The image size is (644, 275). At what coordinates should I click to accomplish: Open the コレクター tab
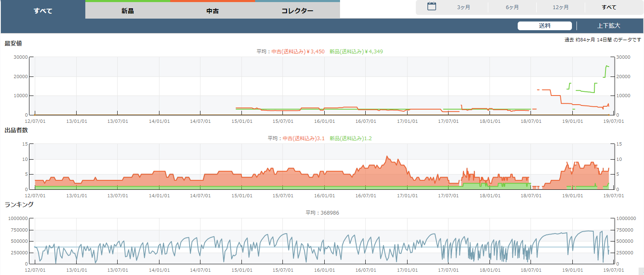[x=297, y=11]
